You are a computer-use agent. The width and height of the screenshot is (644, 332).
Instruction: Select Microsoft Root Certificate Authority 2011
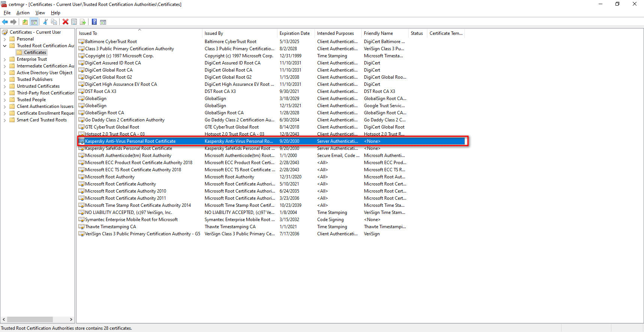point(125,198)
